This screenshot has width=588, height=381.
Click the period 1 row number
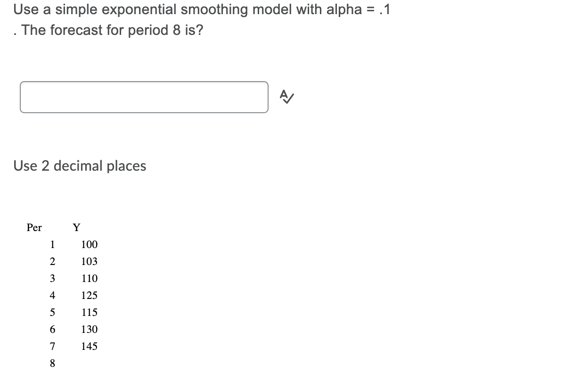tap(52, 245)
